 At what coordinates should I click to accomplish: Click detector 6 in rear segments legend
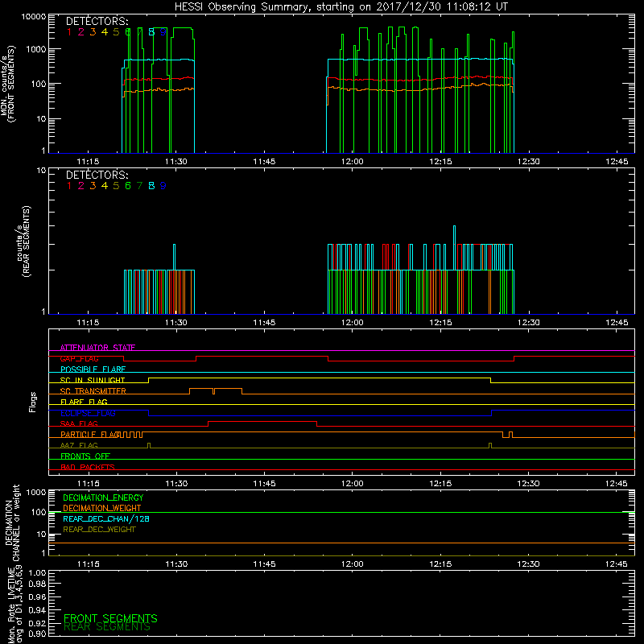coord(128,186)
